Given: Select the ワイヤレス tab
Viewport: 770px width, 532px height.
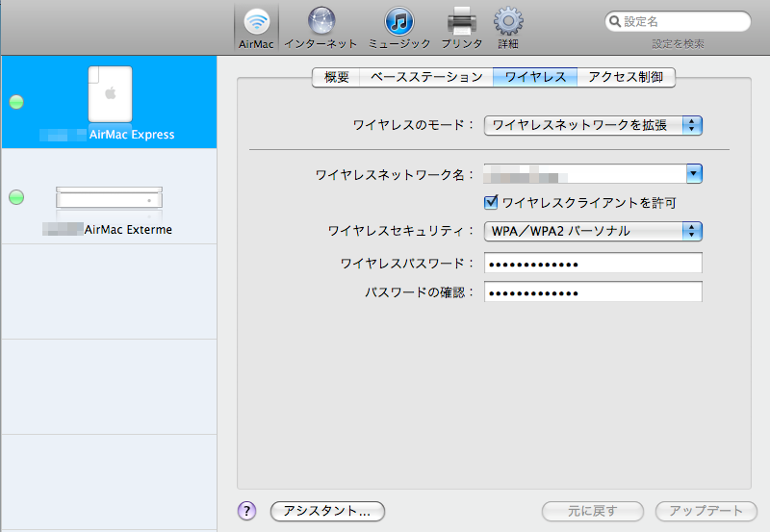Looking at the screenshot, I should (535, 77).
